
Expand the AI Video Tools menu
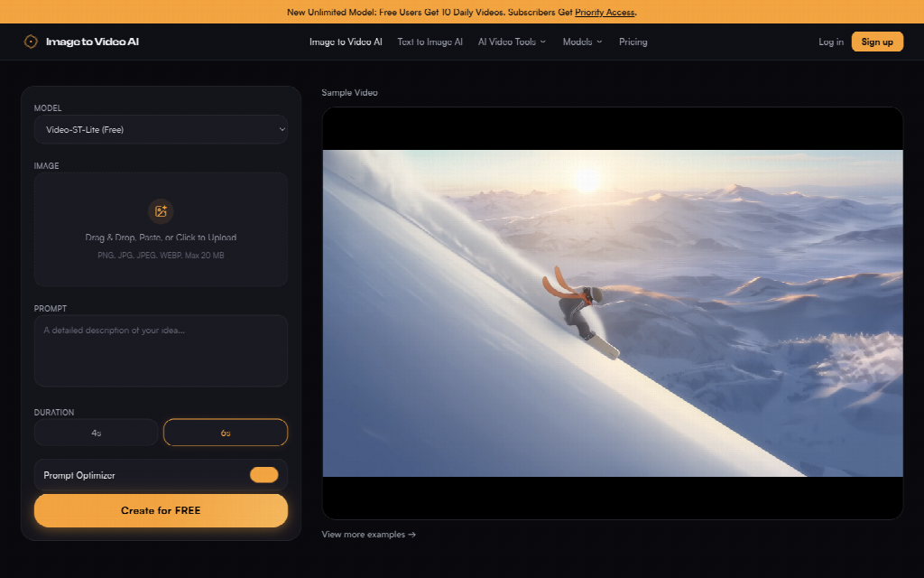512,42
